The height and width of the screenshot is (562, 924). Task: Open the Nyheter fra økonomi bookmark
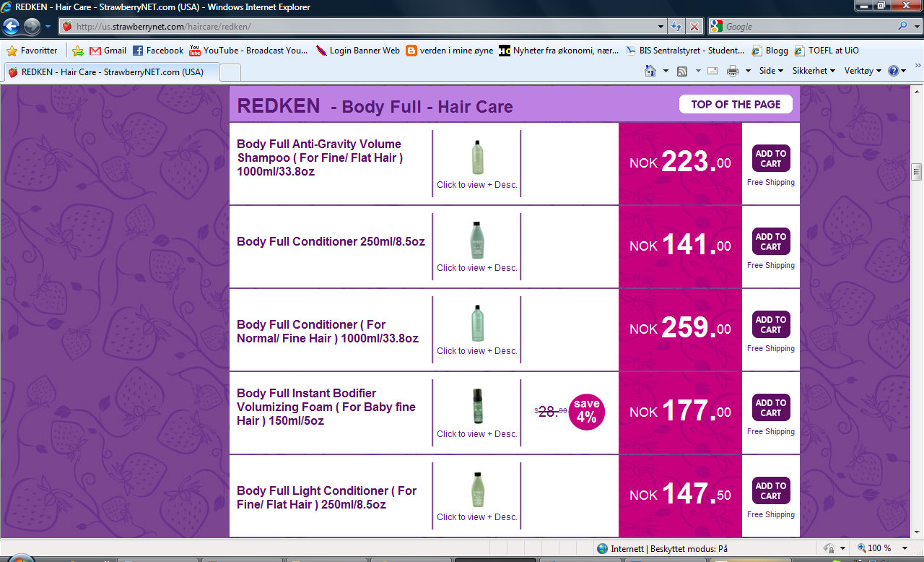pyautogui.click(x=559, y=51)
